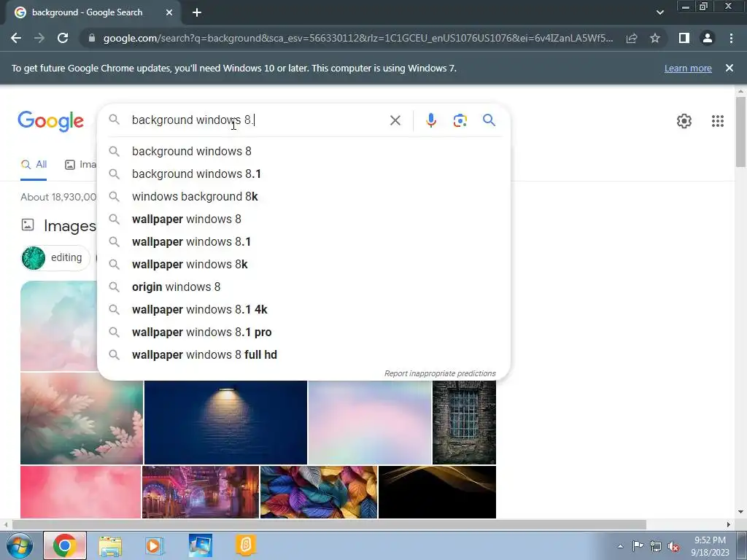Choose suggestion "wallpaper windows 8.1"
Viewport: 747px width, 560px height.
click(x=304, y=242)
